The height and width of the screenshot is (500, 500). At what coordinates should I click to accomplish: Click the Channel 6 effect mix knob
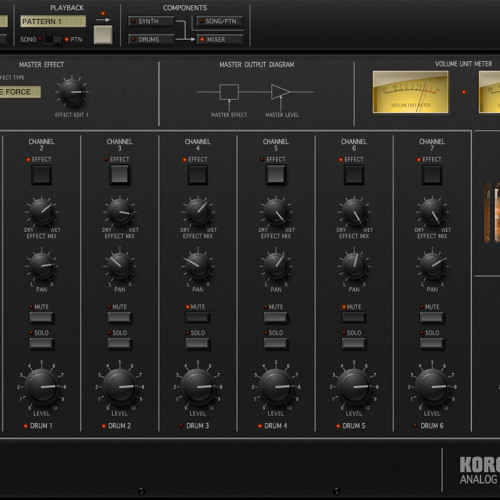pos(354,211)
